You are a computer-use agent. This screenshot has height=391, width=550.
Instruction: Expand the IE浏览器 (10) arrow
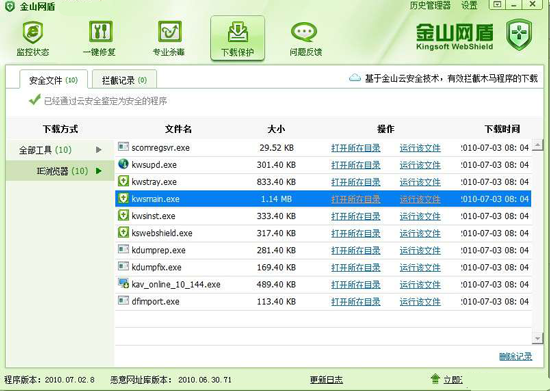(99, 171)
